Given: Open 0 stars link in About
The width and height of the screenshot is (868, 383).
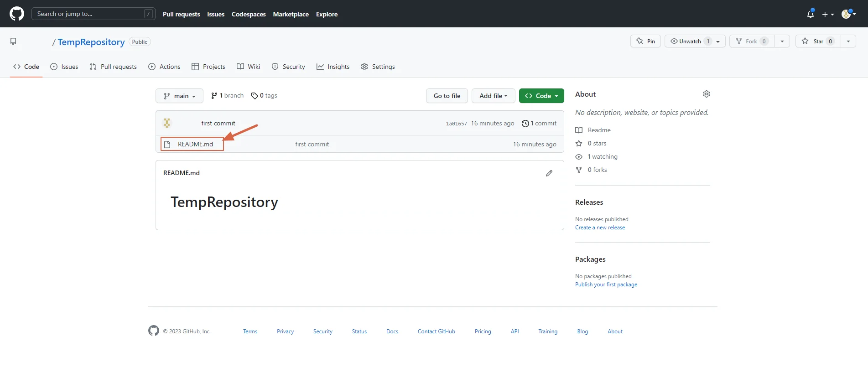Looking at the screenshot, I should (591, 143).
